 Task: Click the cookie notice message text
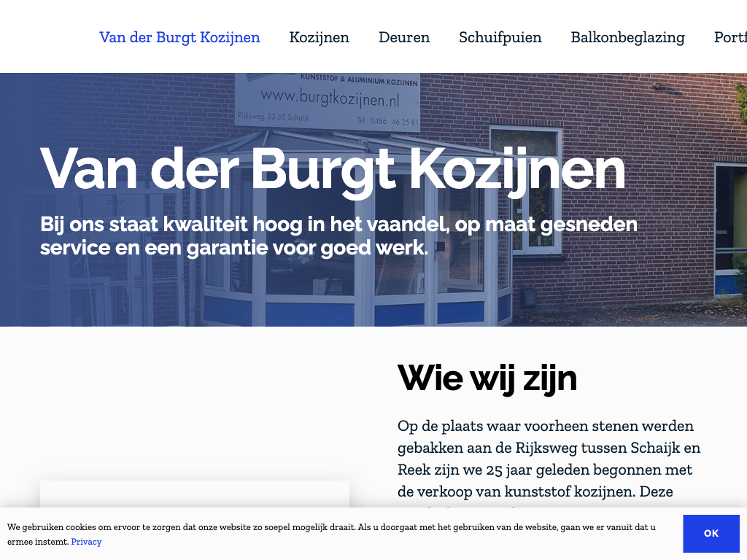click(x=331, y=527)
